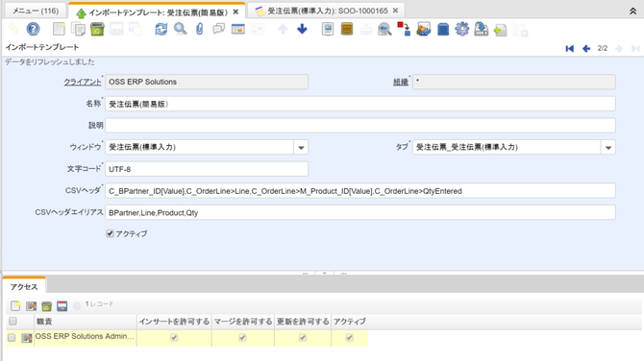Open the クライアント label link
This screenshot has height=361, width=644.
[82, 82]
